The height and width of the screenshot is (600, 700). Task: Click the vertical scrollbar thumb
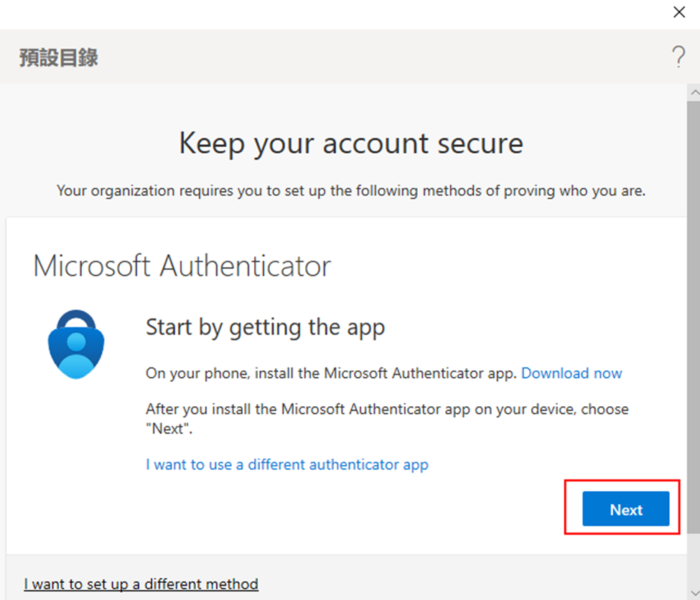[x=694, y=317]
